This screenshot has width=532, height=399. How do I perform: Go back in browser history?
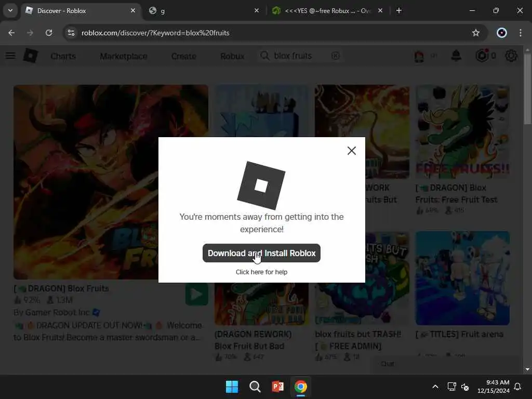[11, 33]
